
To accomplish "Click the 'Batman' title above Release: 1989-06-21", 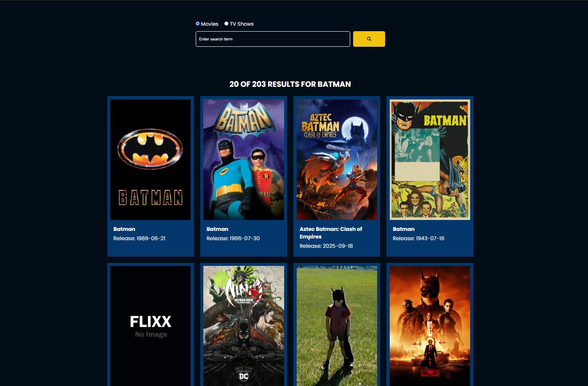I will [x=124, y=229].
